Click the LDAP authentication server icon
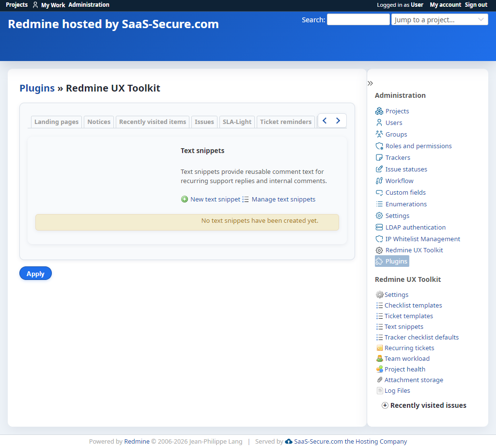 pyautogui.click(x=379, y=227)
